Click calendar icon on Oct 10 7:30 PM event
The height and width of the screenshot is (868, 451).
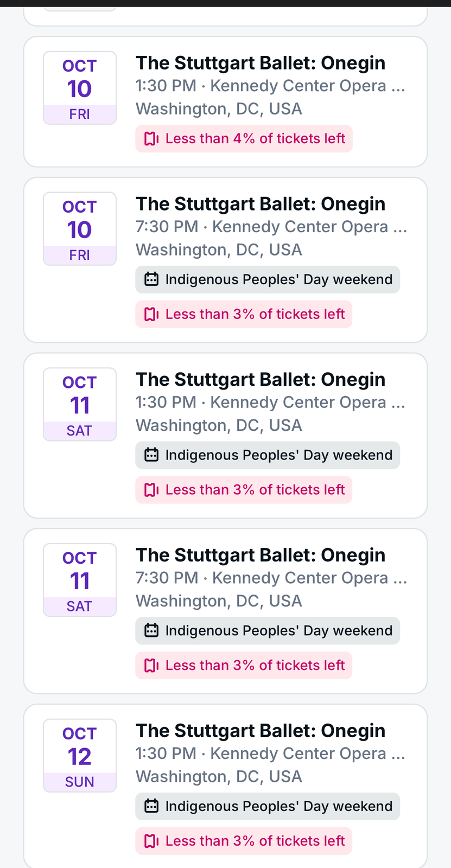(x=151, y=279)
